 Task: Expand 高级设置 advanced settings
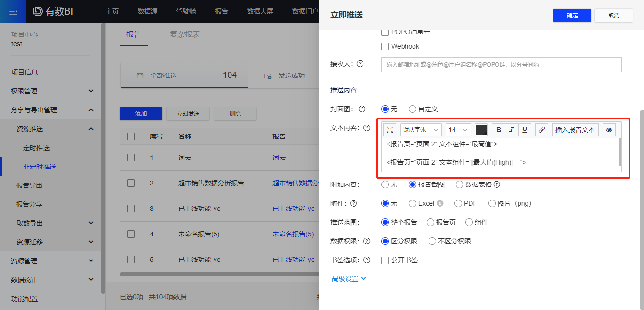point(349,279)
